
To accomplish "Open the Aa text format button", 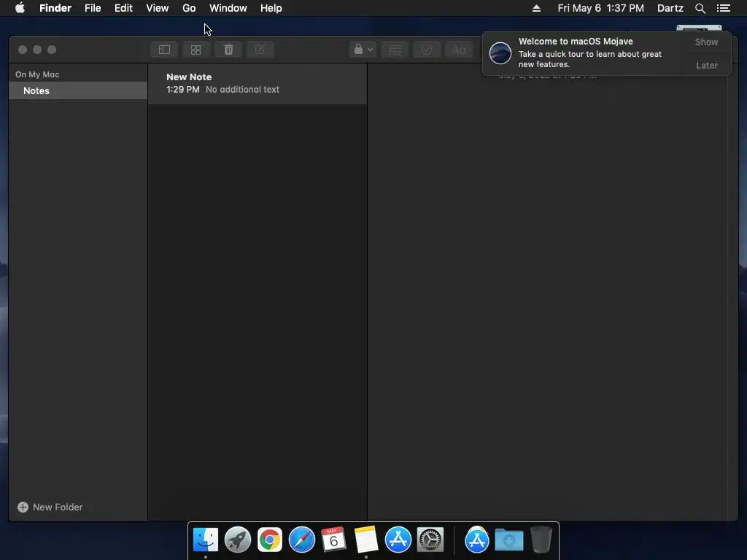I will [459, 50].
